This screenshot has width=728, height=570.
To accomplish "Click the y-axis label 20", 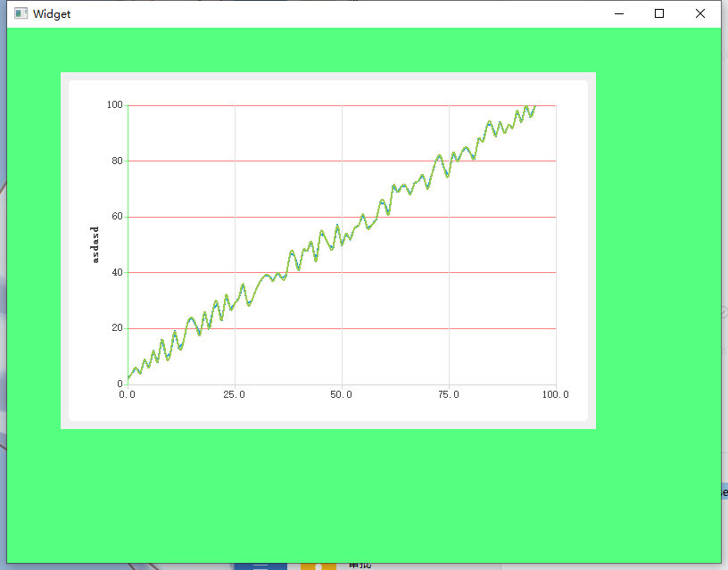I will pyautogui.click(x=118, y=328).
